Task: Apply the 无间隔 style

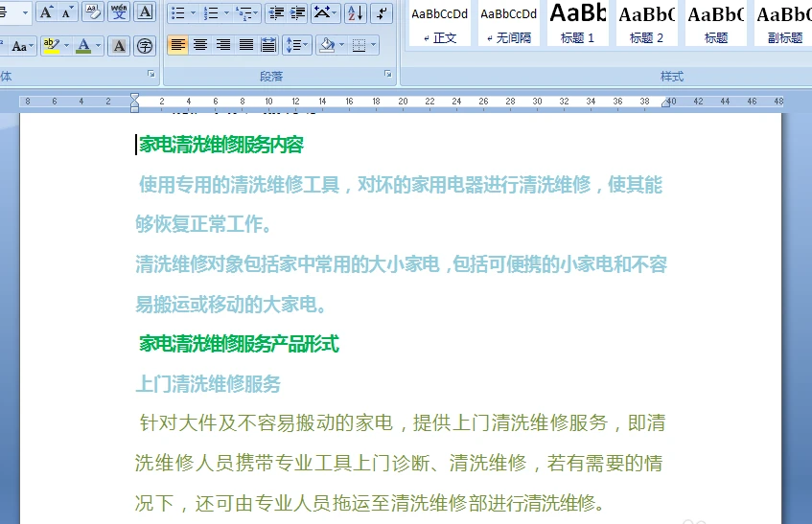Action: 509,23
